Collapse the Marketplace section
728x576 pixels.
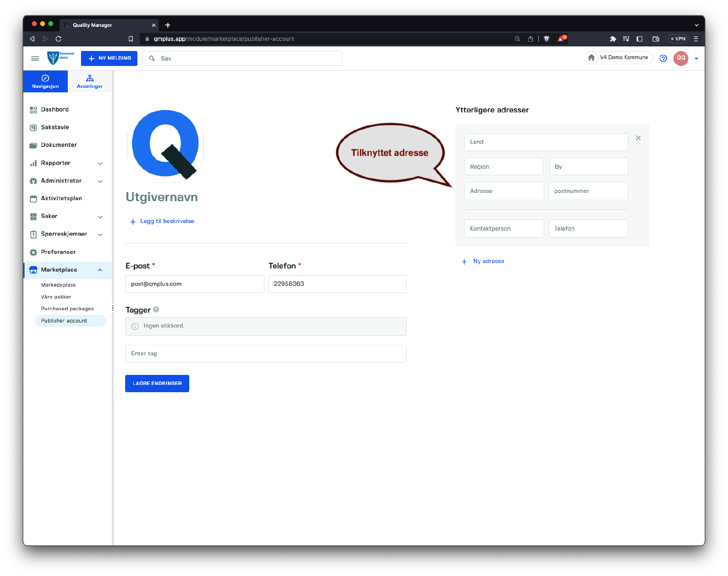100,270
